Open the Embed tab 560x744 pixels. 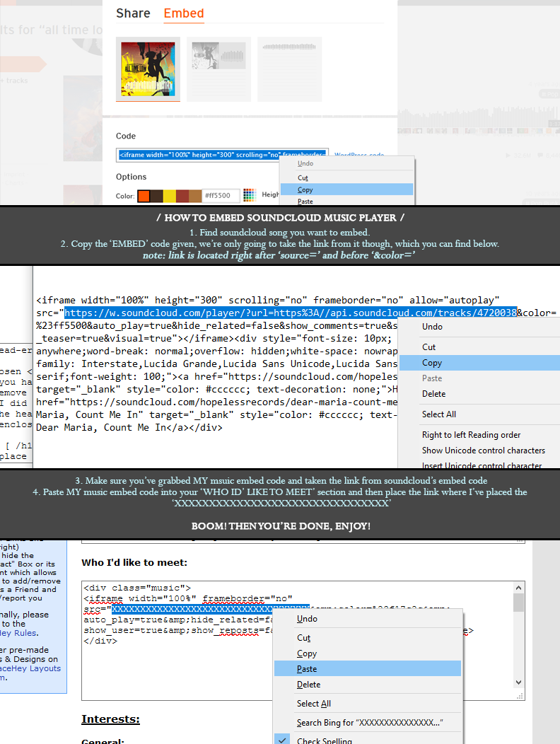pyautogui.click(x=184, y=13)
